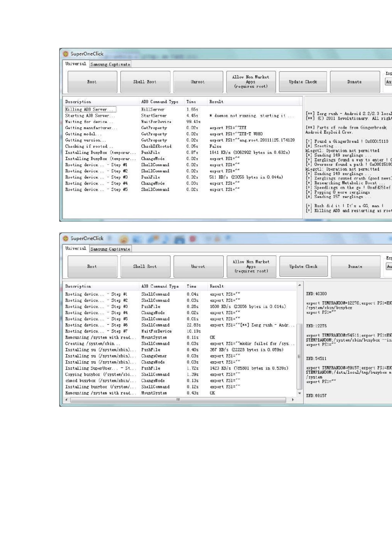This screenshot has width=392, height=555.
Task: Click 'END:54511' in lower log pane
Action: pyautogui.click(x=316, y=359)
